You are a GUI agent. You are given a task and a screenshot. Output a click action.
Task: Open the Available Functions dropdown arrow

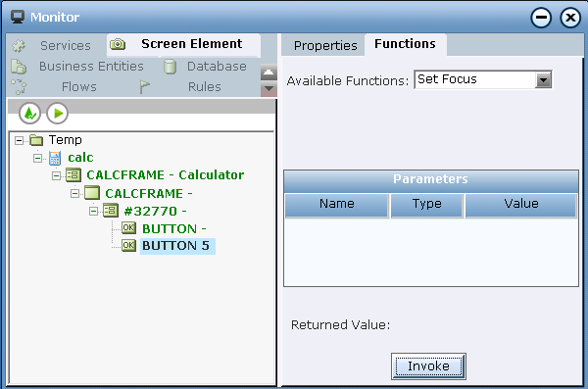[x=543, y=80]
